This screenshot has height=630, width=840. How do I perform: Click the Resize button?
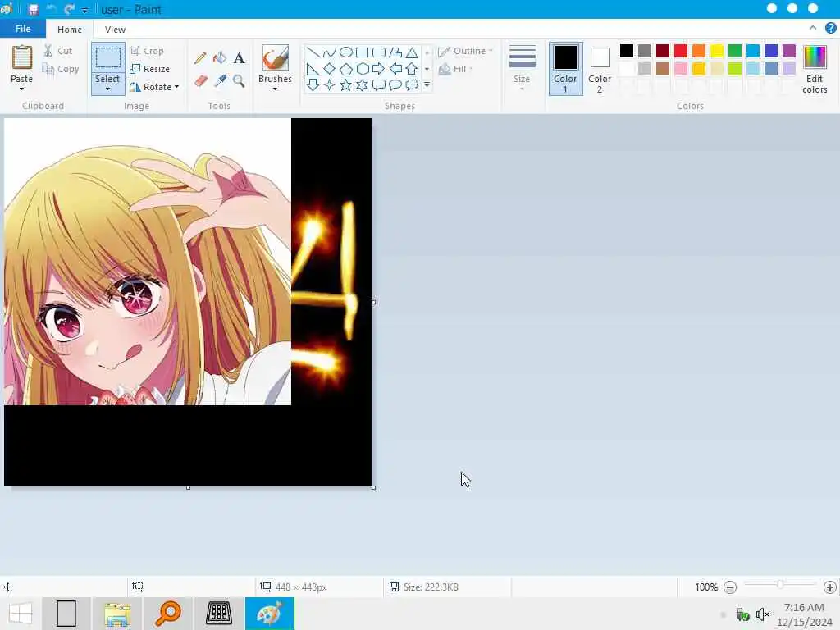click(150, 69)
